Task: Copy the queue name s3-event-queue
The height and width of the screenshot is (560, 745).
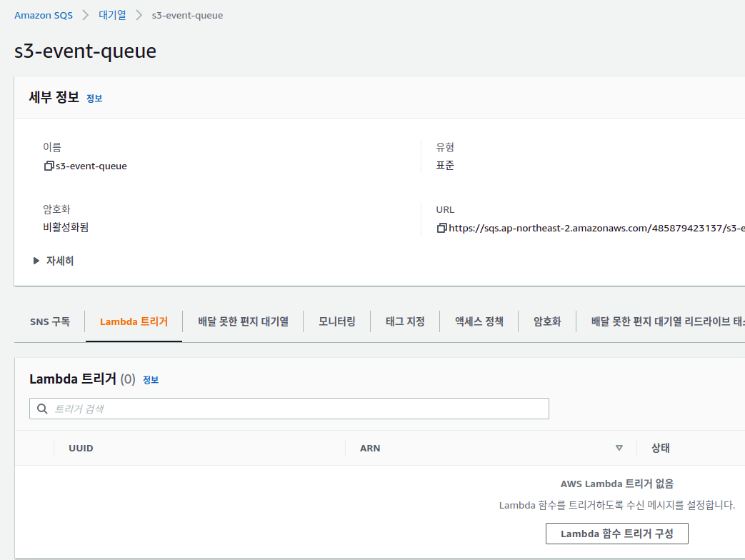Action: [49, 166]
